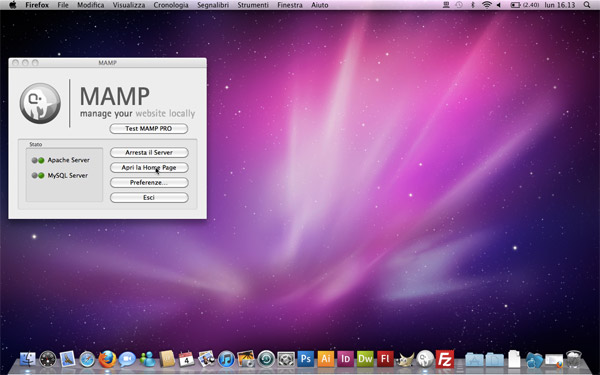The image size is (600, 375).
Task: Open the Applications folder stack in Dock
Action: (x=474, y=360)
